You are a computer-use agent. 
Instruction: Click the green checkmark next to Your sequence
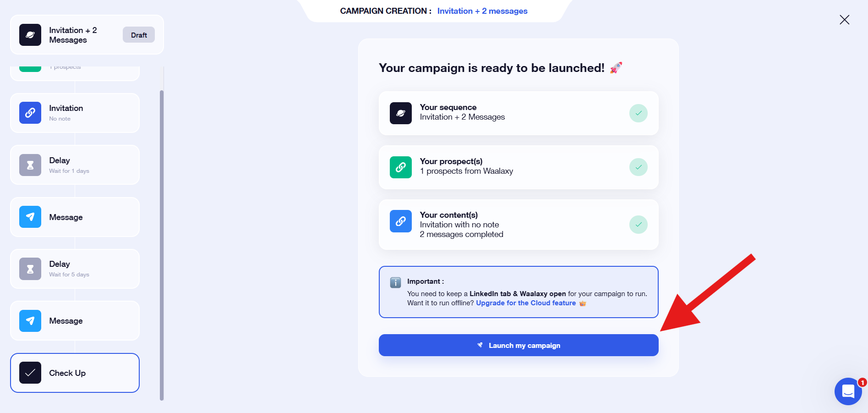pyautogui.click(x=639, y=113)
